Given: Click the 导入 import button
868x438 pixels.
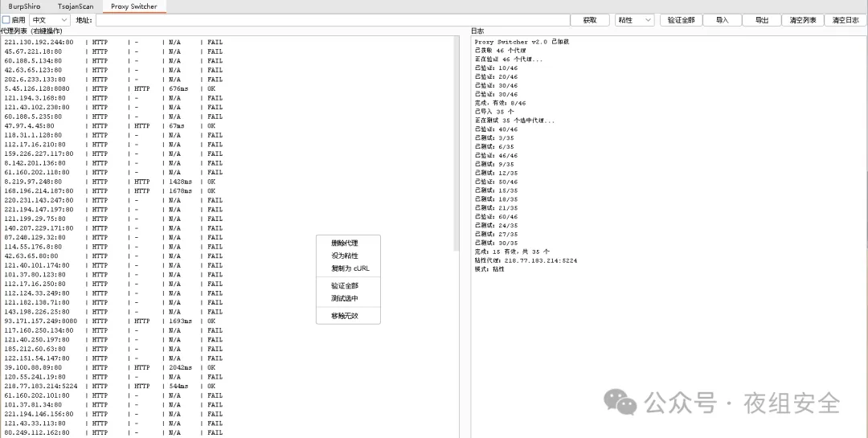Looking at the screenshot, I should click(722, 20).
